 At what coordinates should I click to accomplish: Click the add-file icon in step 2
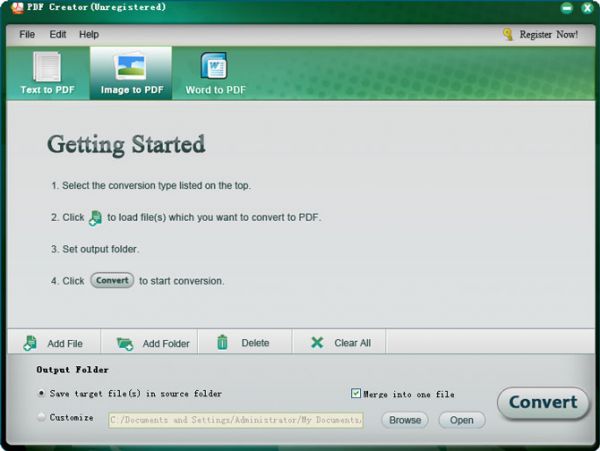(x=95, y=218)
